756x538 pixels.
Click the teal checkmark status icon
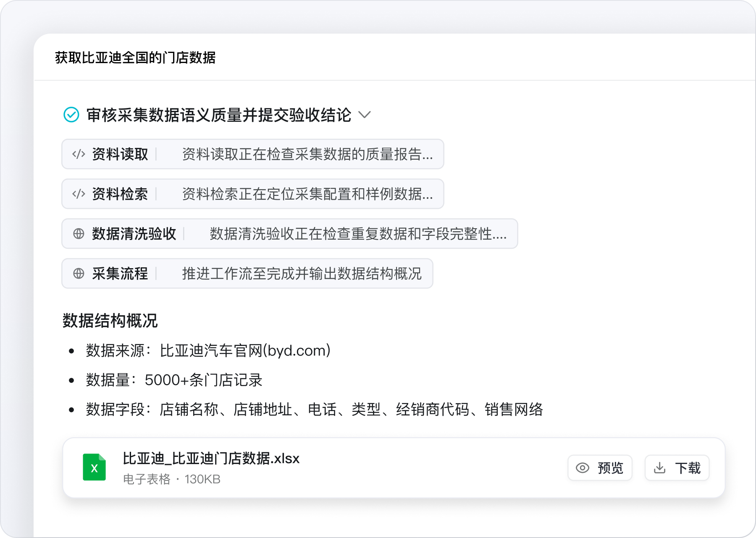click(x=71, y=114)
